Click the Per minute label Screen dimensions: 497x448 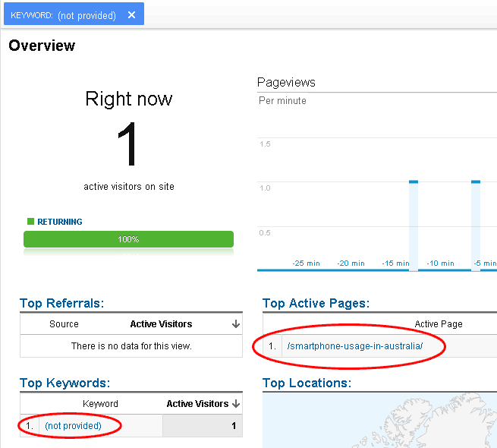point(282,100)
